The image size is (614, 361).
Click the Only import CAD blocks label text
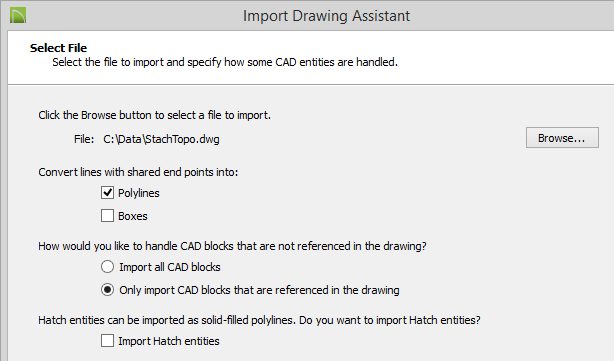tap(259, 290)
